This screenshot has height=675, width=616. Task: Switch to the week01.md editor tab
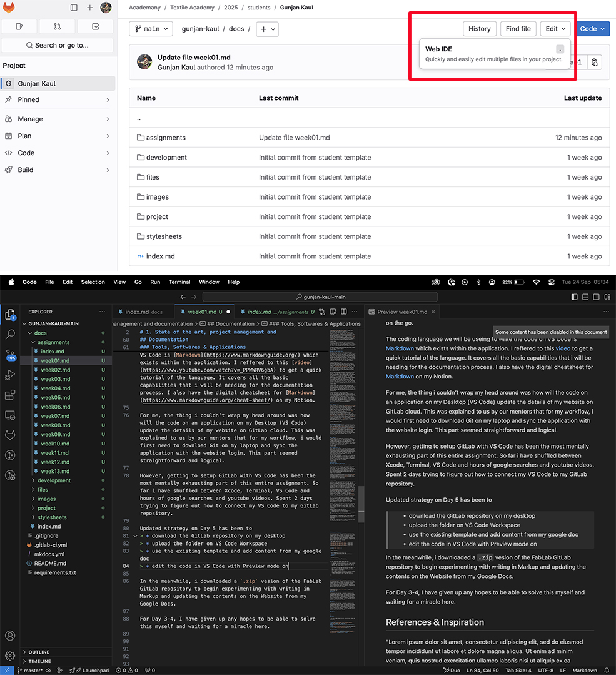click(205, 312)
